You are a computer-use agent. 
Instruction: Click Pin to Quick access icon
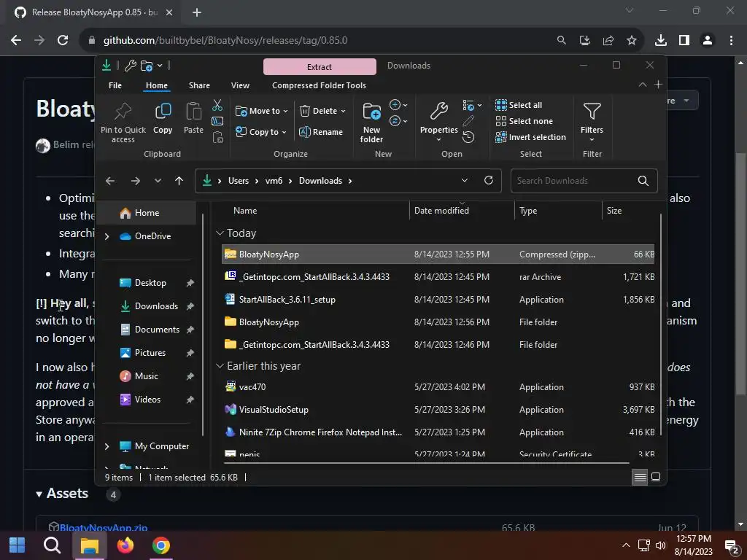pos(123,112)
